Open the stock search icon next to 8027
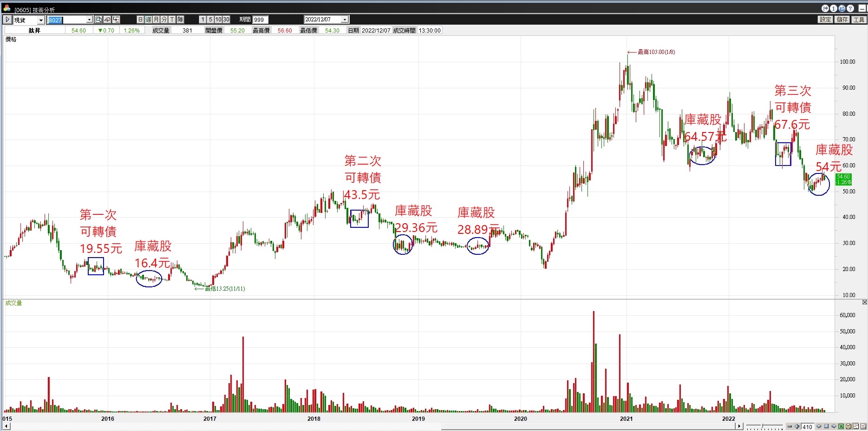 98,20
